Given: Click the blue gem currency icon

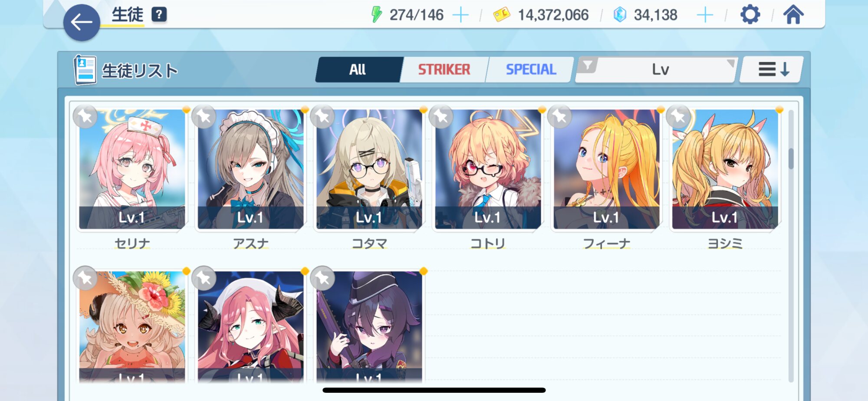Looking at the screenshot, I should pyautogui.click(x=620, y=15).
